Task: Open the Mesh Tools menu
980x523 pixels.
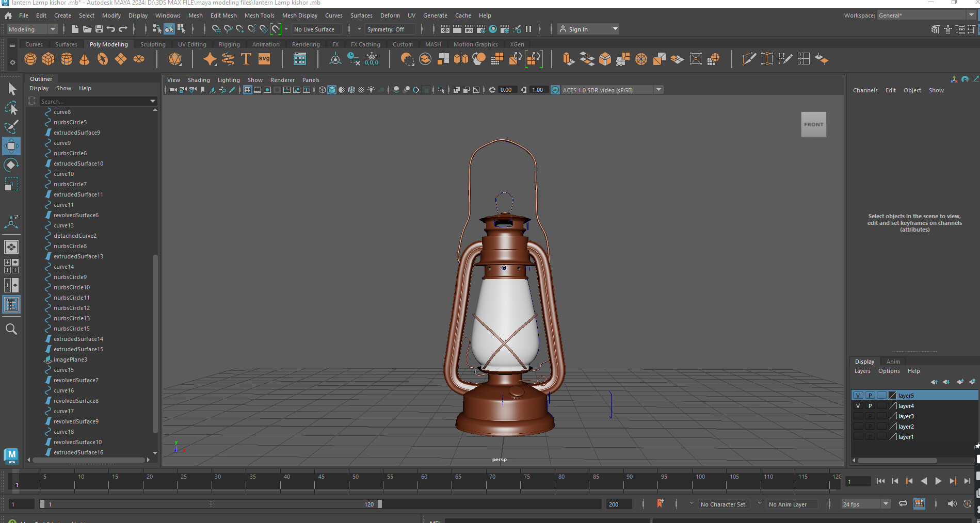Action: pyautogui.click(x=260, y=15)
